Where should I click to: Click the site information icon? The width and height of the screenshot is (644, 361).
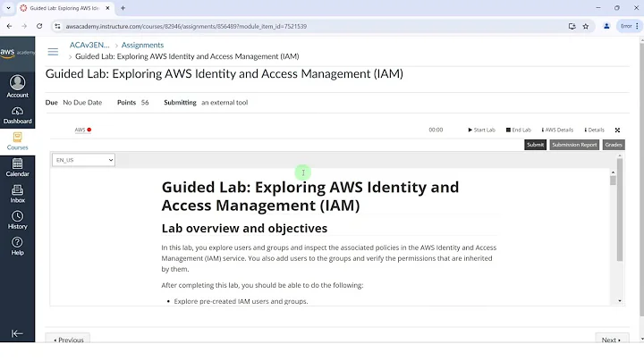tap(57, 26)
